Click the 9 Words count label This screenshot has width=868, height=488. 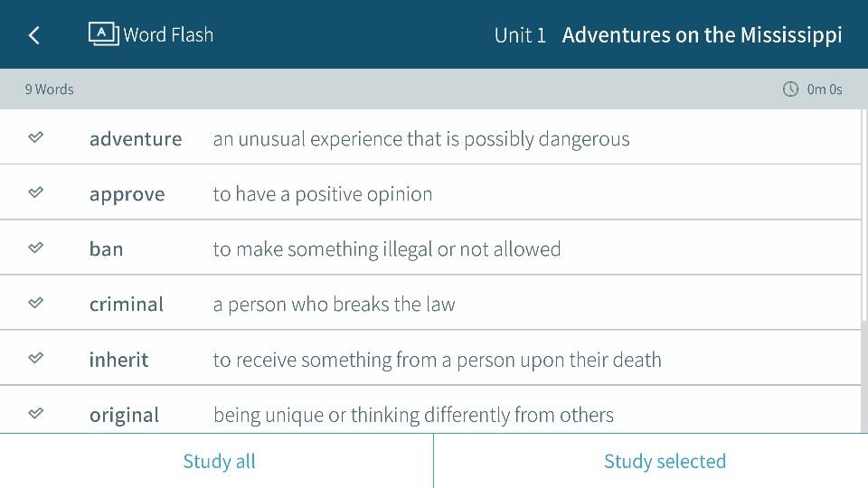pyautogui.click(x=50, y=89)
